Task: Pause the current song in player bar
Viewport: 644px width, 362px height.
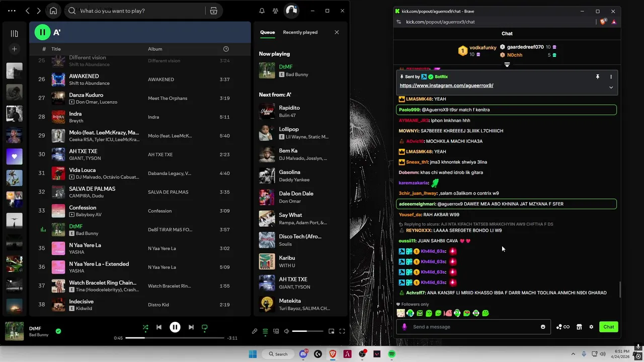Action: (x=175, y=327)
